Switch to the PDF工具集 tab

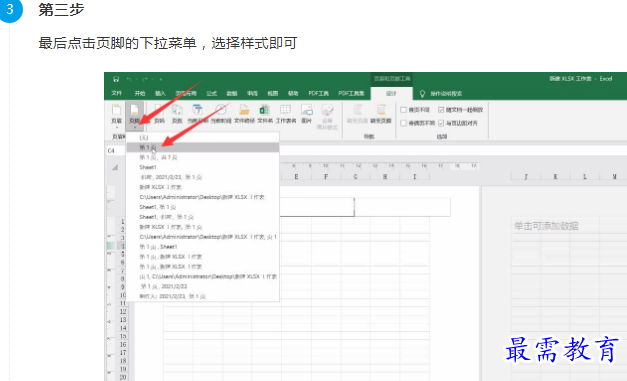(351, 93)
